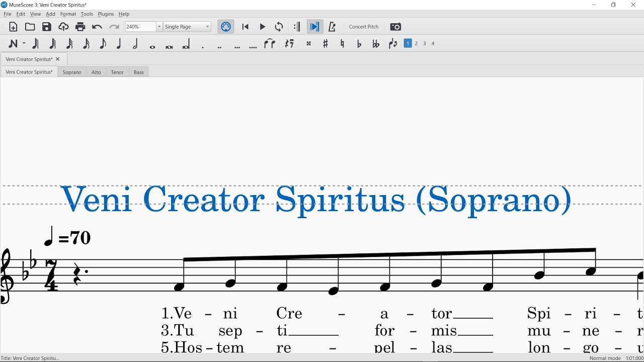644x362 pixels.
Task: Select the tempo marking =70
Action: click(x=68, y=236)
